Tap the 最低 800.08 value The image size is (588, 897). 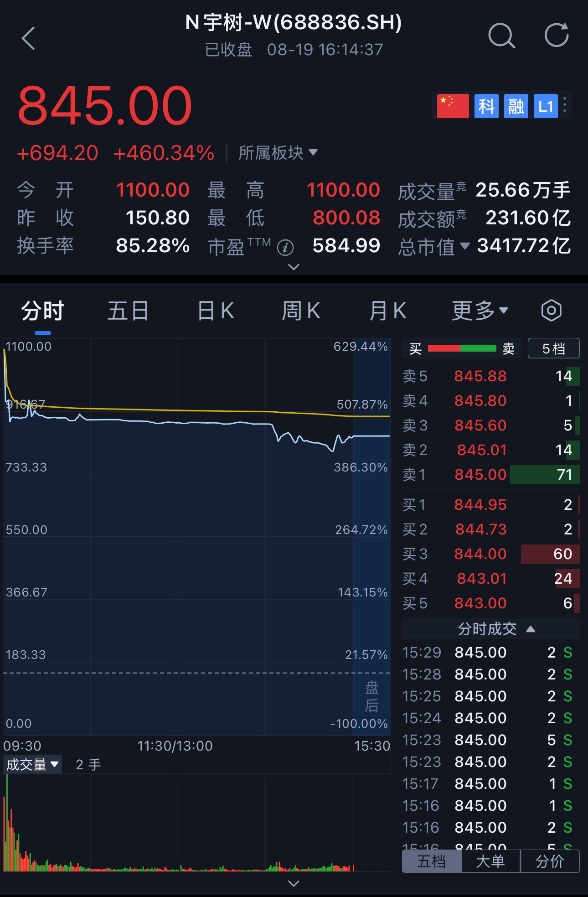pos(346,218)
